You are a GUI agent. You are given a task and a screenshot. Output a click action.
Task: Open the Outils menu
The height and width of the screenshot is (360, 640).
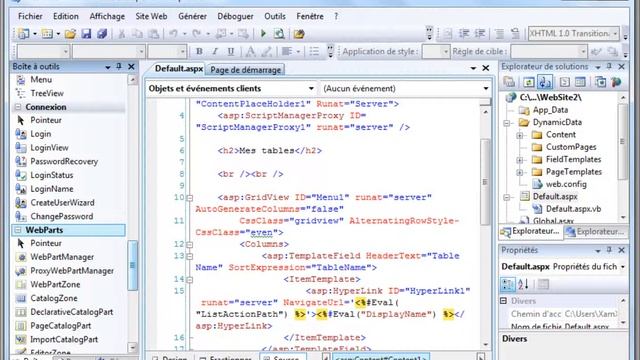[275, 16]
